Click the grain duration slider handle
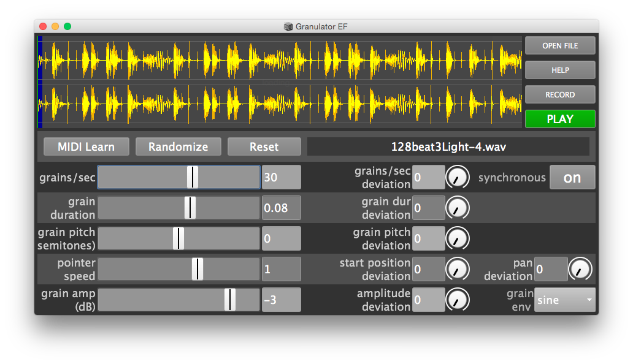This screenshot has width=633, height=364. pyautogui.click(x=190, y=208)
